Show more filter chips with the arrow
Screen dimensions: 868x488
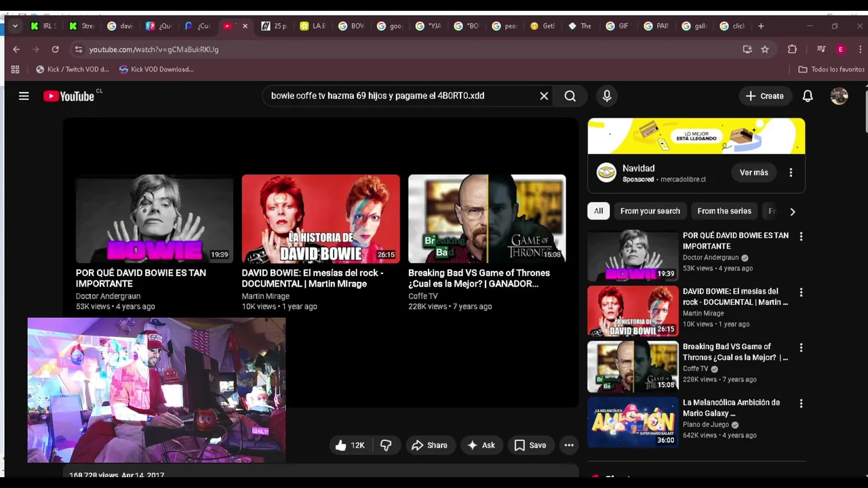(x=792, y=211)
